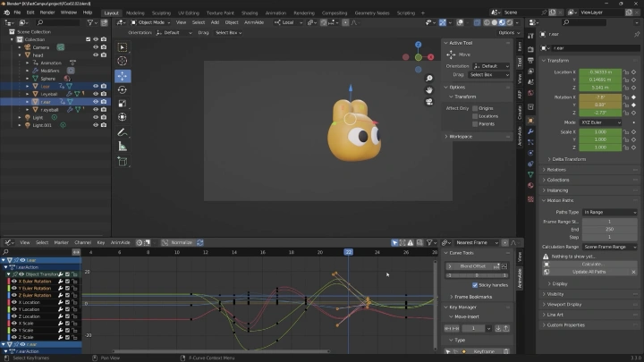Viewport: 644px width, 362px height.
Task: Open the Calculation Range dropdown
Action: [x=610, y=247]
